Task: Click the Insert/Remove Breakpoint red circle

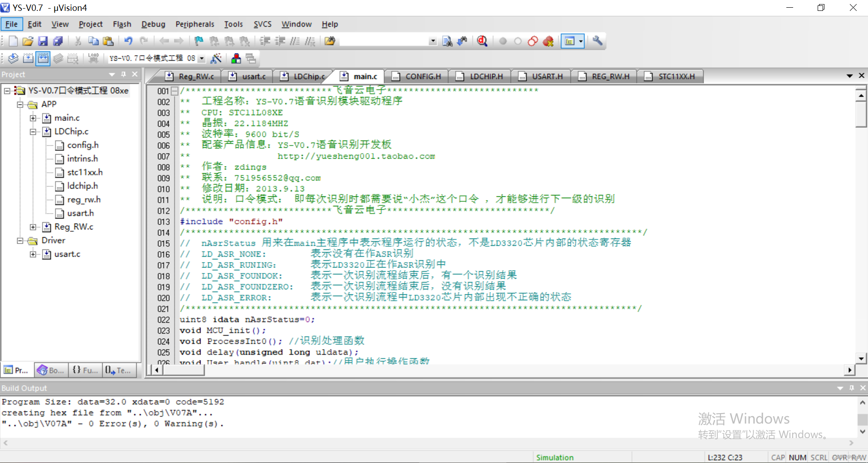Action: (x=503, y=41)
